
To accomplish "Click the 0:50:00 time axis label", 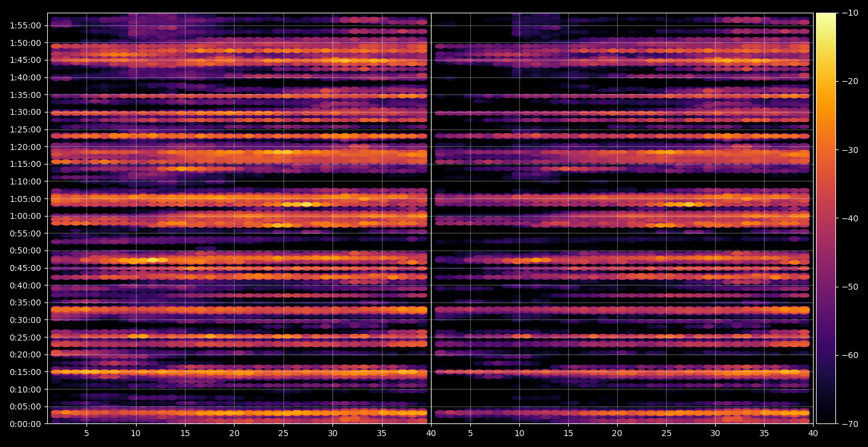I will 25,250.
